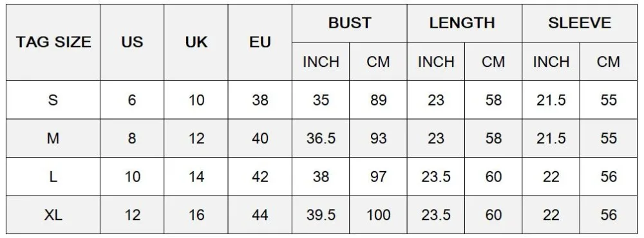Click the LENGTH header cell
Image resolution: width=644 pixels, height=238 pixels.
[464, 23]
